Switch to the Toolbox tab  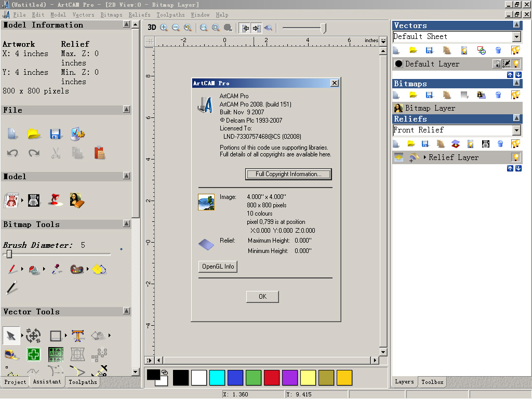pos(432,382)
